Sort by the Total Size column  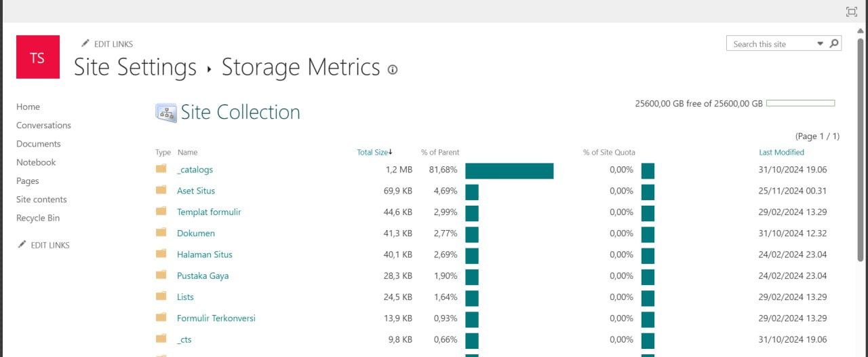372,152
